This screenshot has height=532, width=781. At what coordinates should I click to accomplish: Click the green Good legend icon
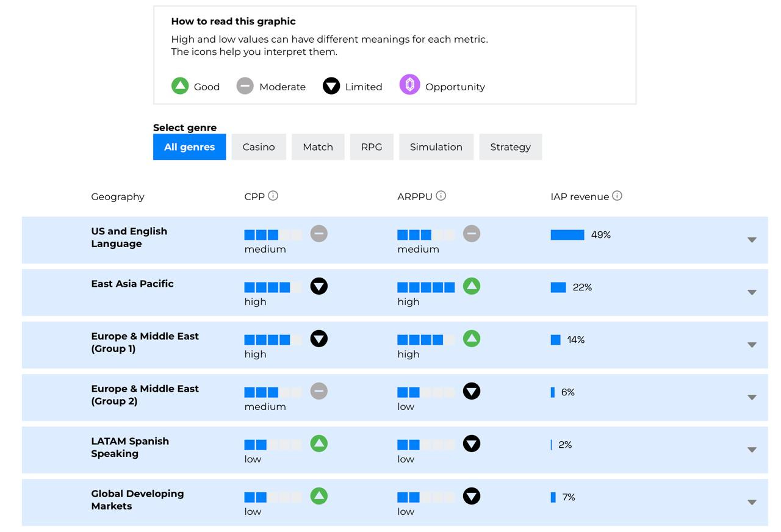(x=180, y=86)
